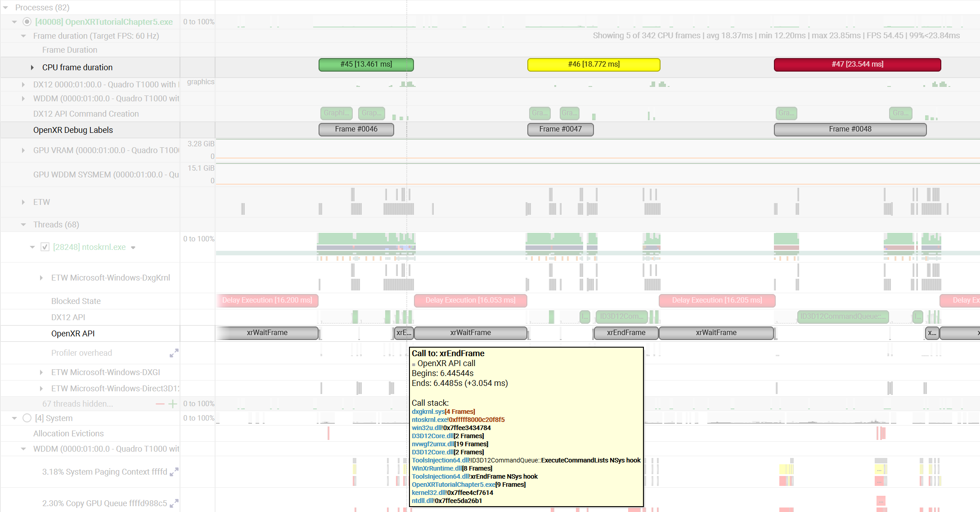Click expand icon for System Paging Context row
This screenshot has height=512, width=980.
pyautogui.click(x=174, y=472)
